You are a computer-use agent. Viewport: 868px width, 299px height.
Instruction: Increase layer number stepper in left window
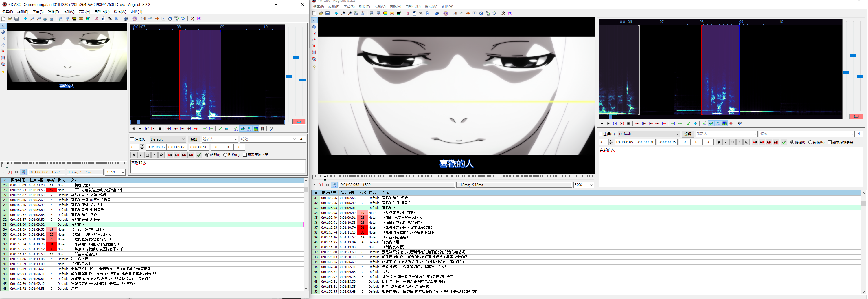pos(142,146)
